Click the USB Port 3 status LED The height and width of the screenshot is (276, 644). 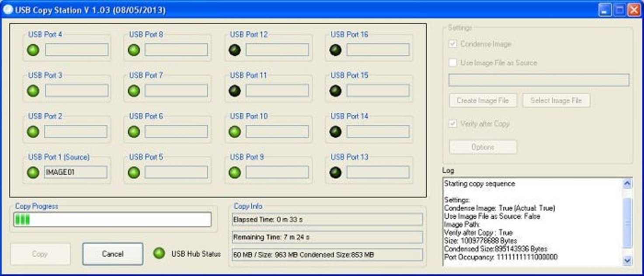(x=33, y=91)
